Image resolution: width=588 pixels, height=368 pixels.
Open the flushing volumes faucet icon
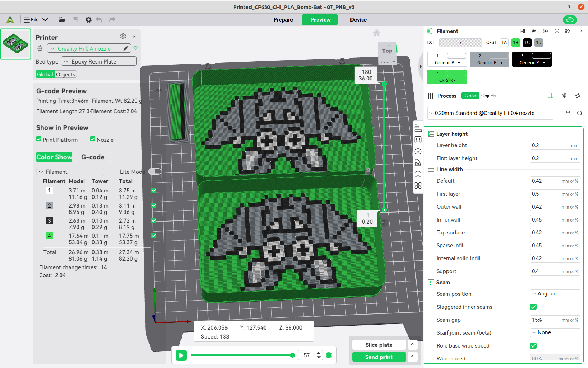point(534,31)
